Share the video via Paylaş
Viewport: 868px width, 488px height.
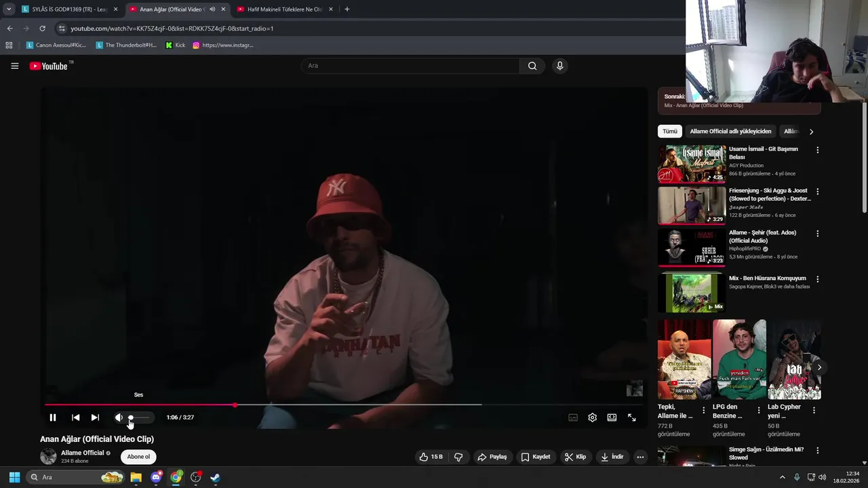coord(492,457)
